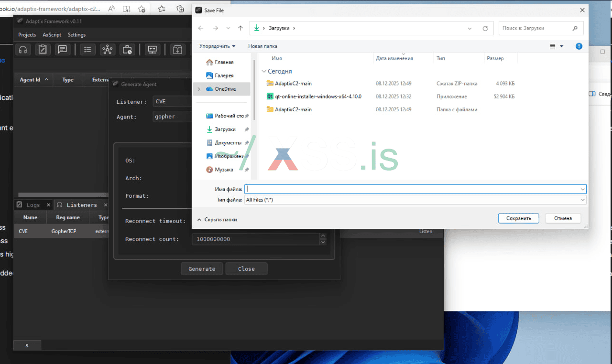
Task: Collapse folders with Скрыть папки
Action: click(x=217, y=220)
